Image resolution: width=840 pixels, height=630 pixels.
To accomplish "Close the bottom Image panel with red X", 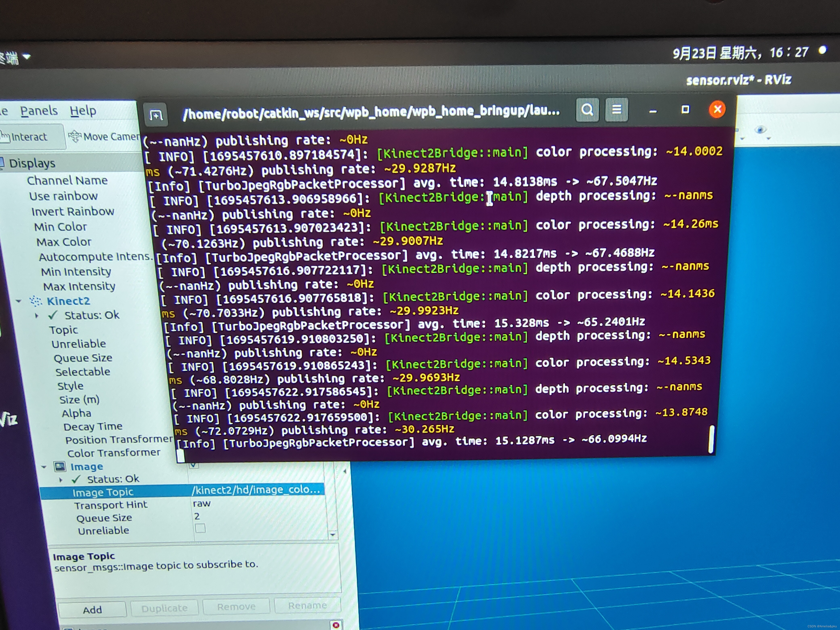I will pyautogui.click(x=336, y=625).
